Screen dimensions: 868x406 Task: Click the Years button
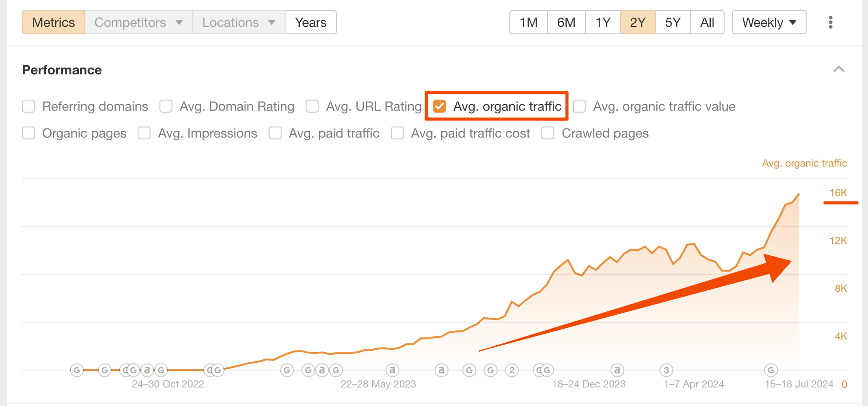(x=310, y=22)
